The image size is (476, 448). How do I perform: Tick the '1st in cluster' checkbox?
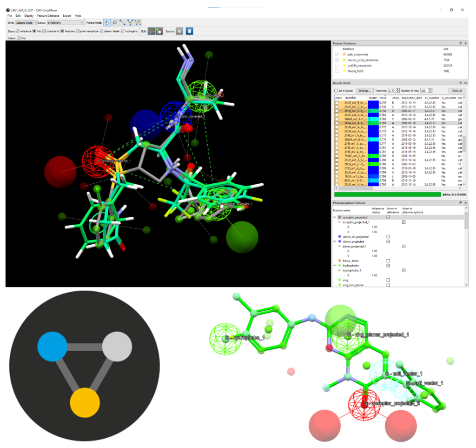336,91
